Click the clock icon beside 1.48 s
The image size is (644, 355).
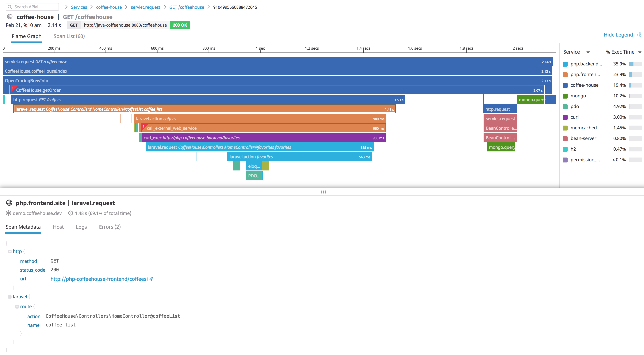(x=70, y=213)
